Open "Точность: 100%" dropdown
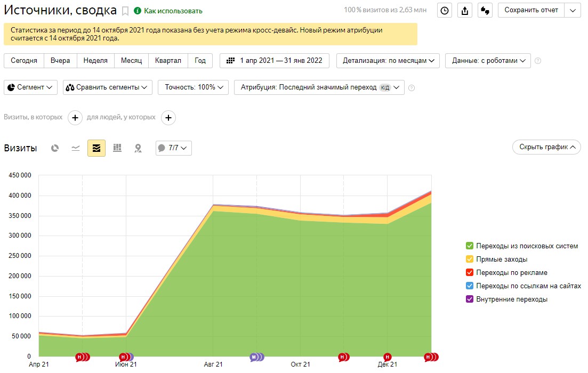The width and height of the screenshot is (588, 373). pos(193,87)
